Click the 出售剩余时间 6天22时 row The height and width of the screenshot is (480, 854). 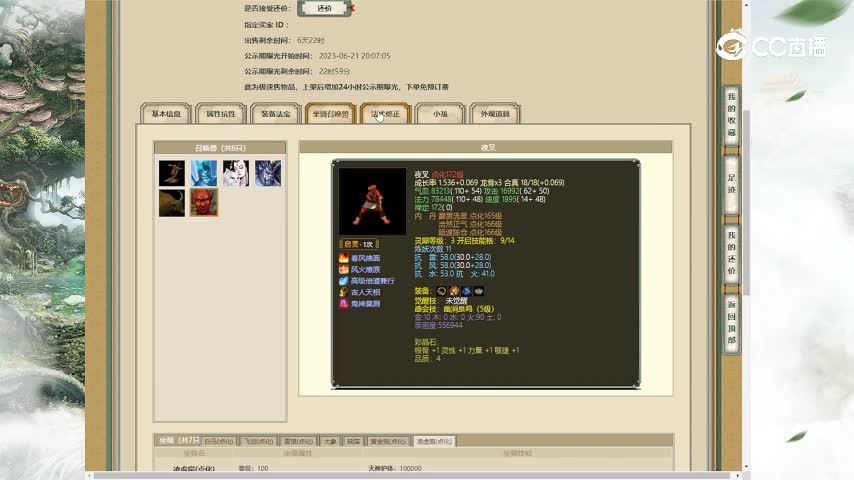284,40
